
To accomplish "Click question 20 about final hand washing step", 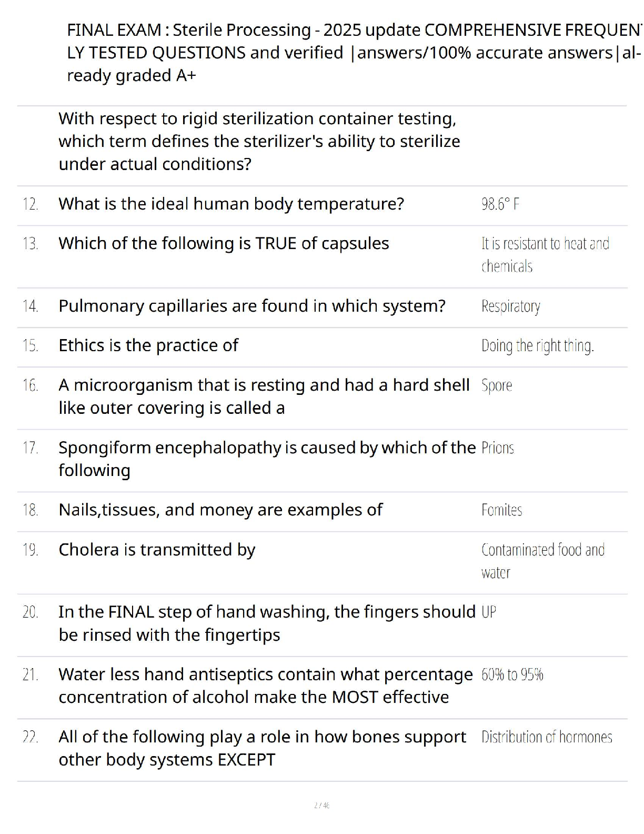I will click(x=266, y=623).
